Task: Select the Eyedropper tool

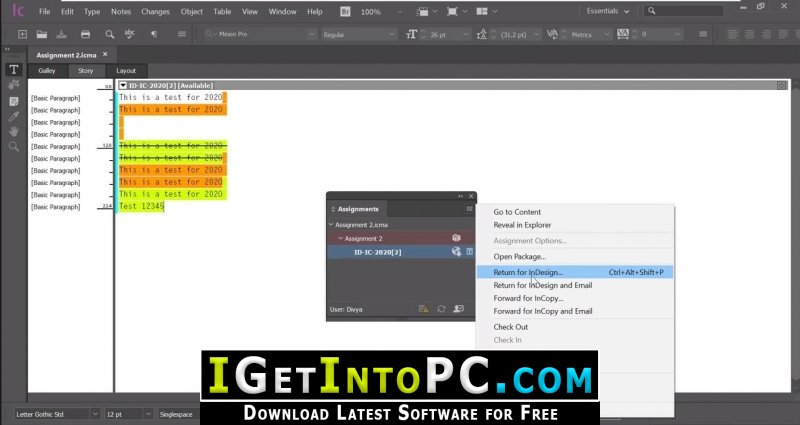Action: (14, 116)
